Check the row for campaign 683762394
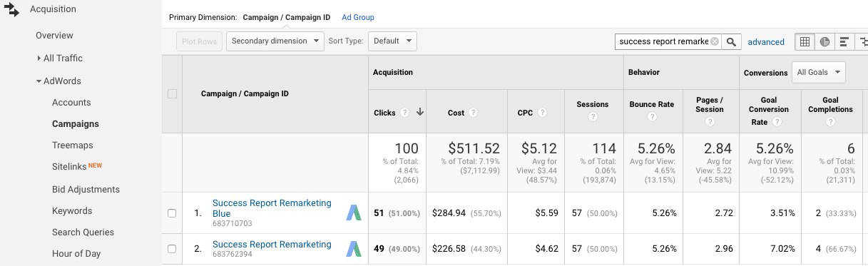868x266 pixels. [x=172, y=249]
